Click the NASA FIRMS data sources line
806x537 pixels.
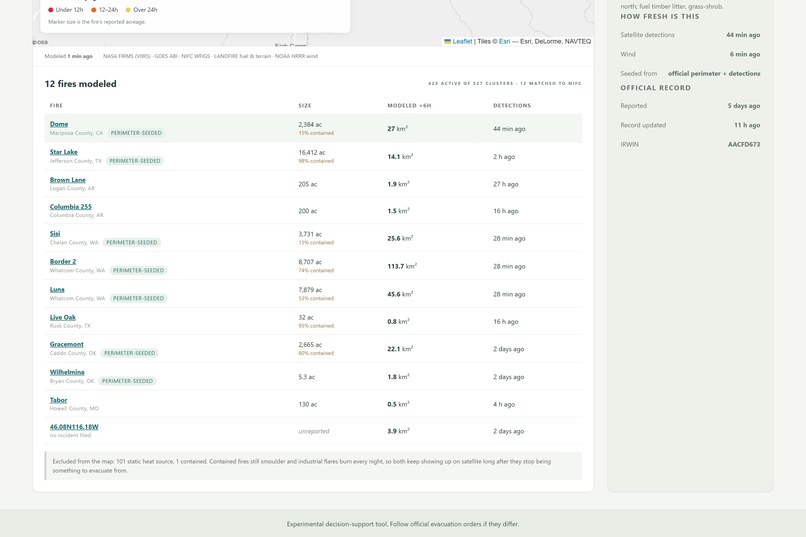(210, 56)
